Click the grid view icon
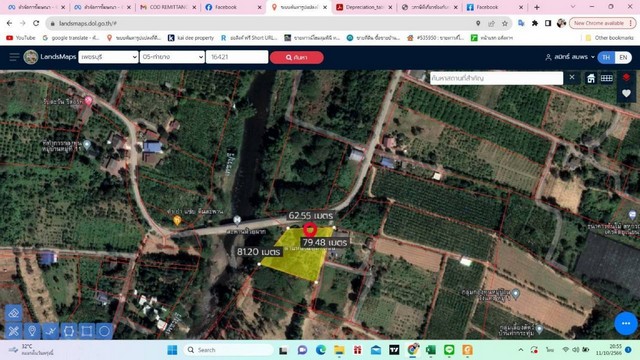Screen dimensions: 640x360 coord(607,78)
